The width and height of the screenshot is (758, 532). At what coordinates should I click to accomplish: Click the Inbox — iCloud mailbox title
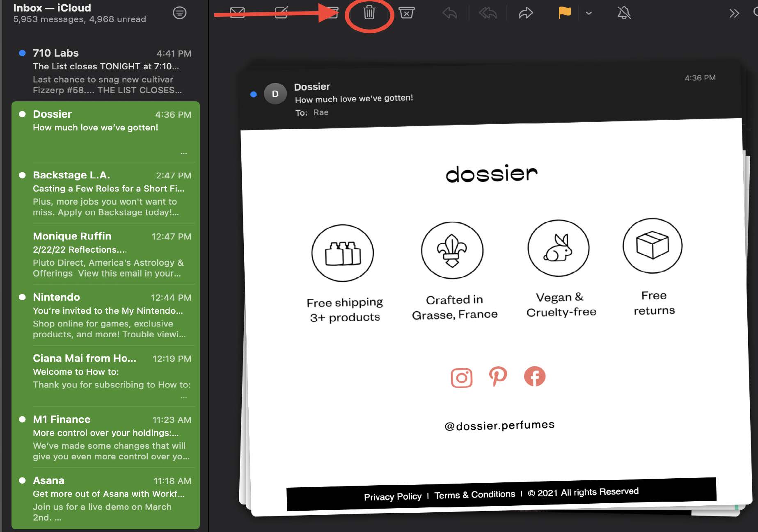tap(52, 8)
